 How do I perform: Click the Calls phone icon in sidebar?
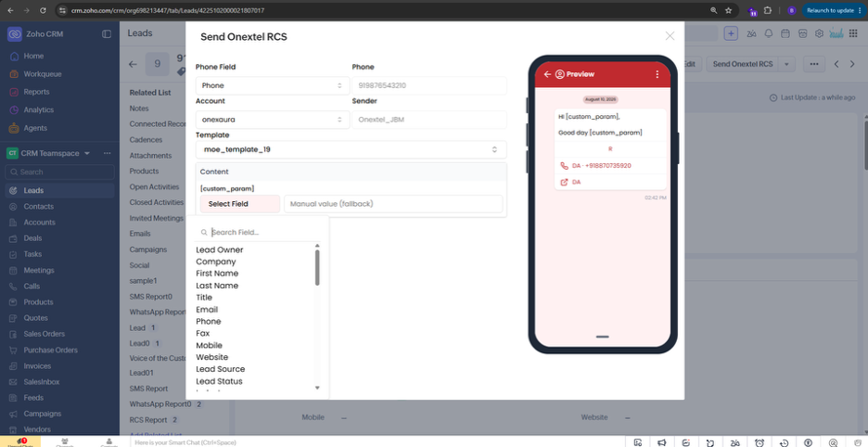[x=13, y=287]
